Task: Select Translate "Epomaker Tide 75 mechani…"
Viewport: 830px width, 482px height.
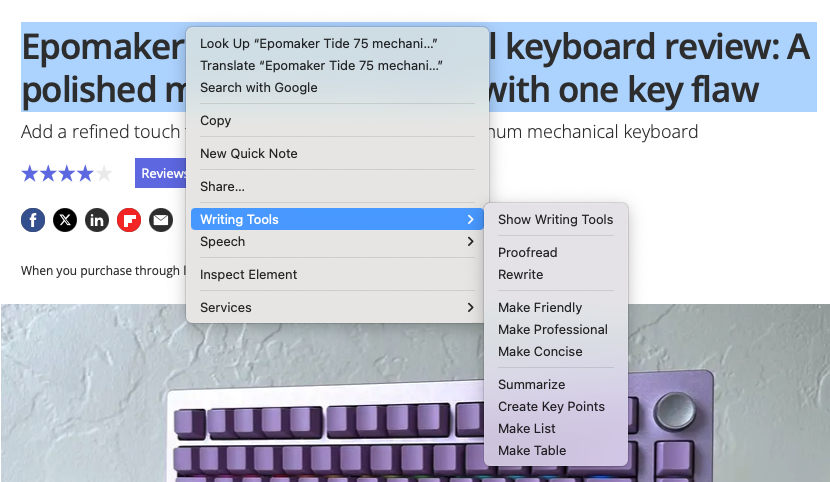Action: 337,66
